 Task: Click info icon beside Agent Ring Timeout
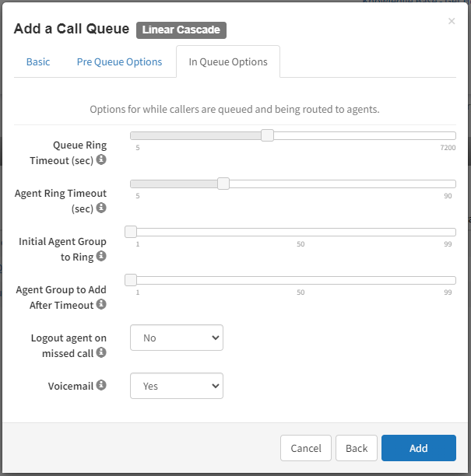(x=101, y=208)
